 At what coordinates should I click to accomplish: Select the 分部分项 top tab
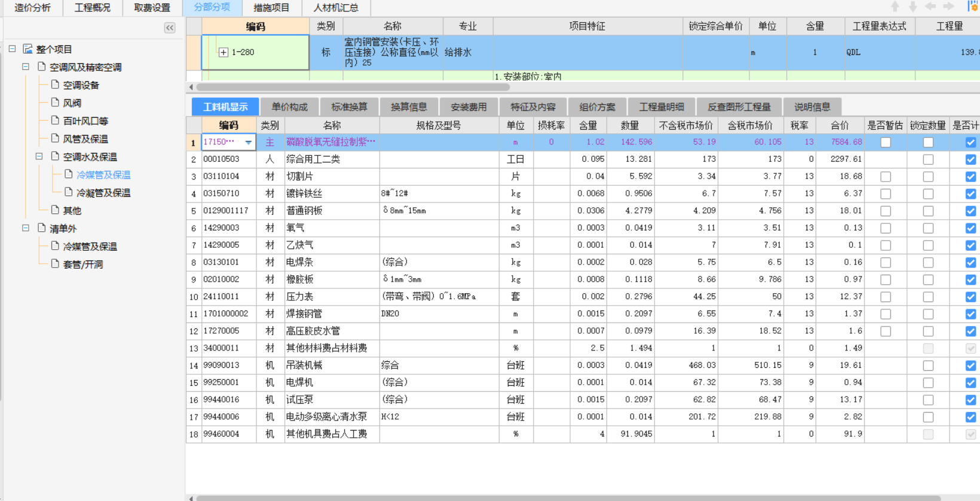pos(212,8)
